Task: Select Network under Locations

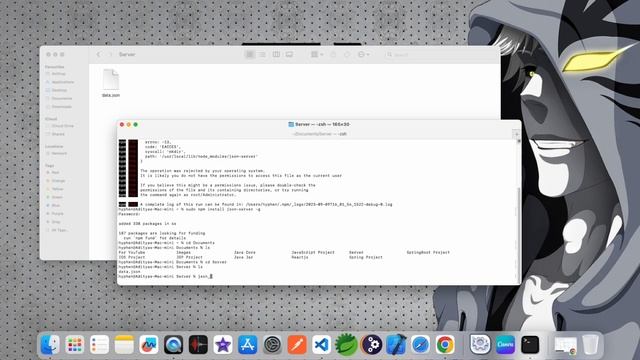Action: pos(56,153)
